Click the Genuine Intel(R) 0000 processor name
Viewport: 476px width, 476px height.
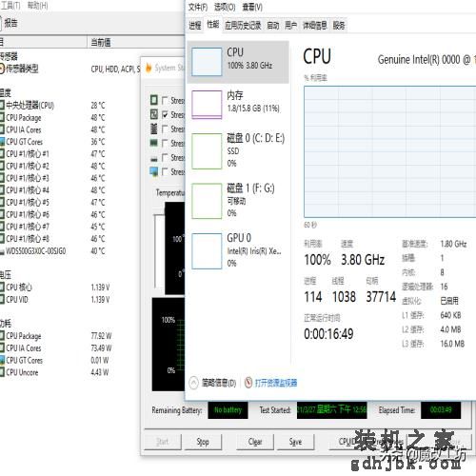(426, 60)
